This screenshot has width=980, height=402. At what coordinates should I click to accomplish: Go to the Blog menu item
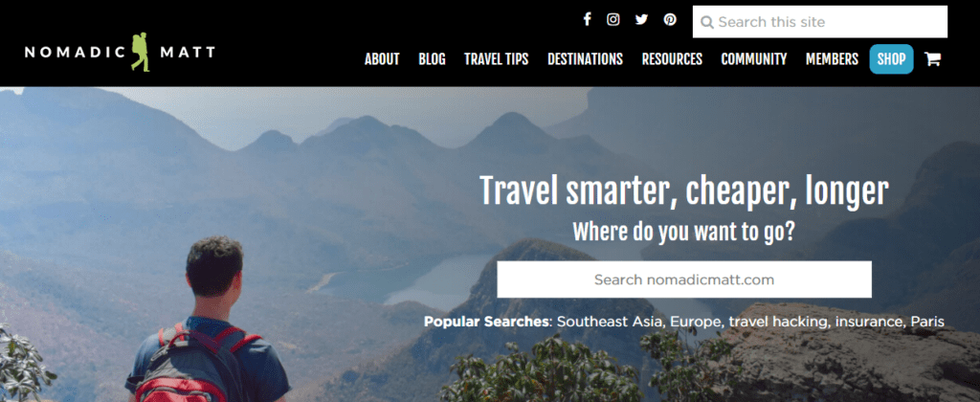tap(432, 59)
